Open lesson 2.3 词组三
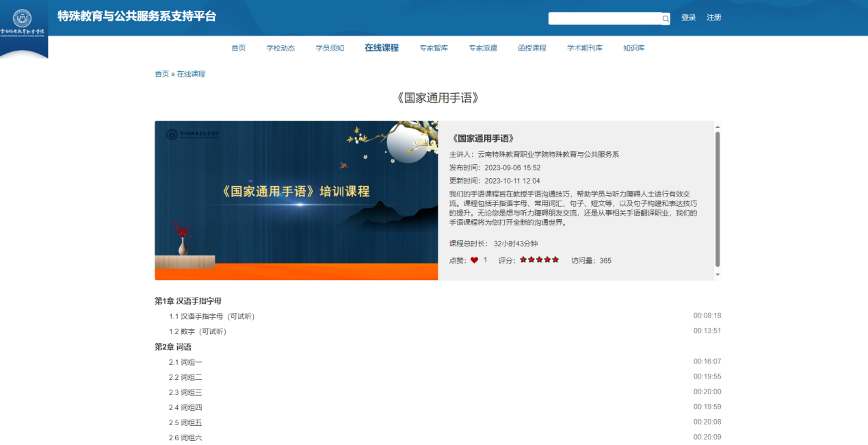Image resolution: width=868 pixels, height=445 pixels. point(185,392)
